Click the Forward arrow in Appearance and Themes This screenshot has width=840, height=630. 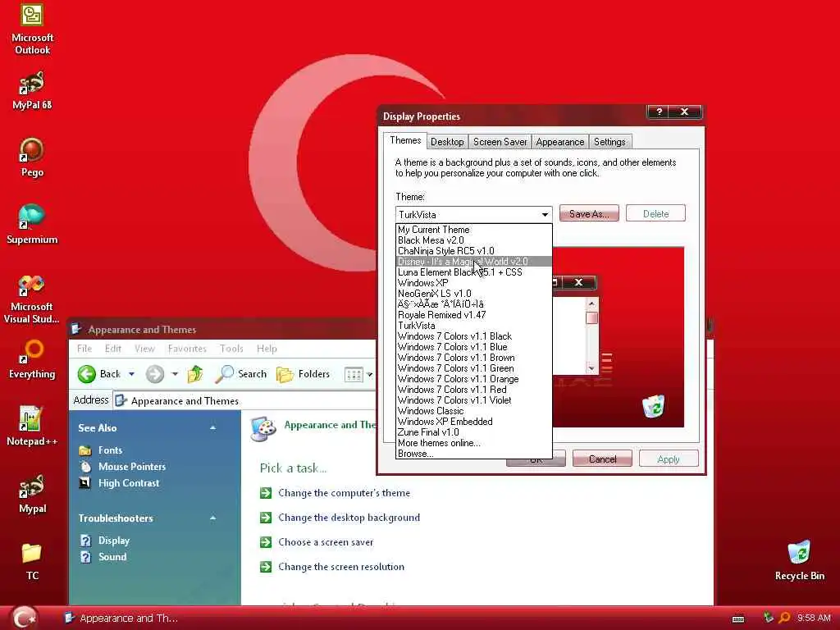click(x=155, y=374)
